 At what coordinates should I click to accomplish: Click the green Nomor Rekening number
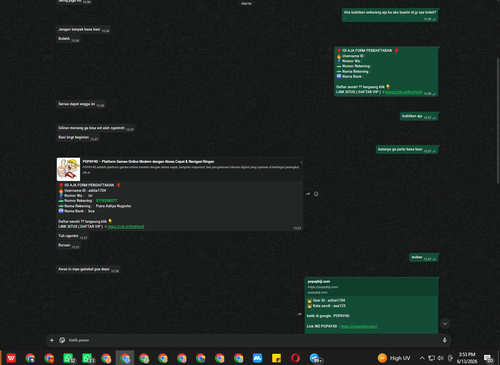click(106, 201)
